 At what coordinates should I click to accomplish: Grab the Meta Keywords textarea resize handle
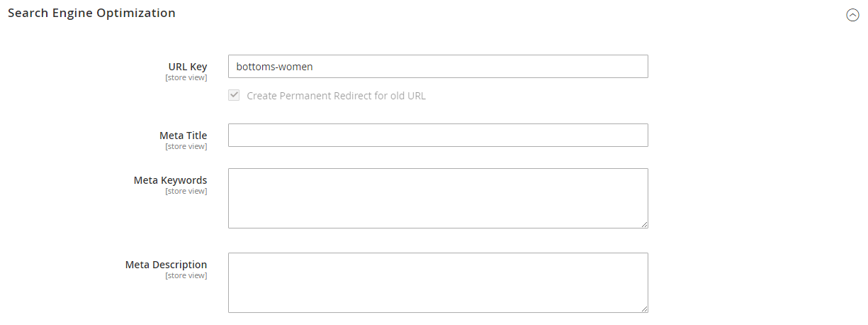[644, 224]
